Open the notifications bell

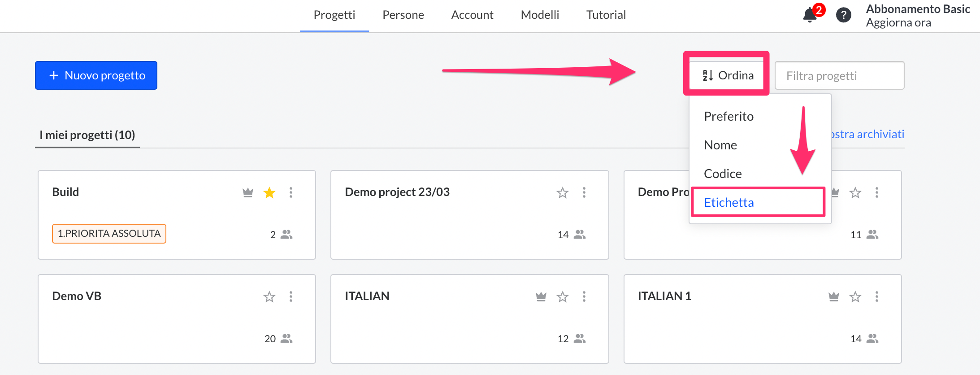(x=810, y=15)
